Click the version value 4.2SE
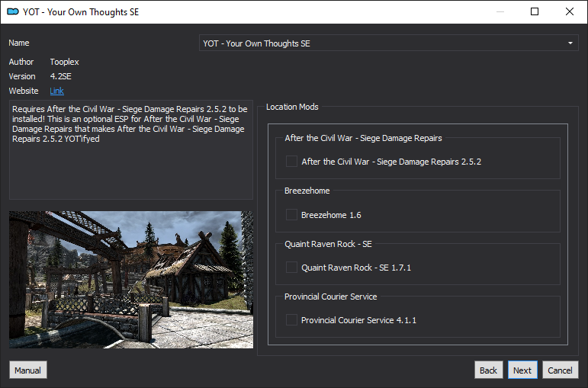588x388 pixels. pyautogui.click(x=60, y=76)
